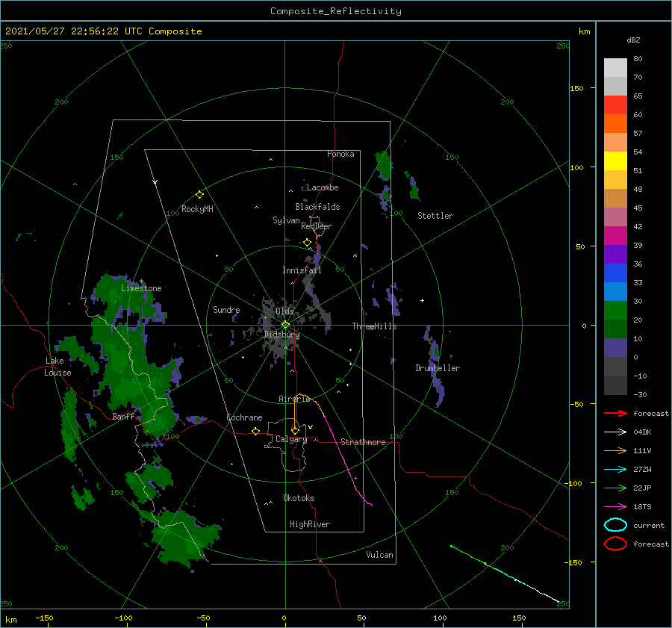The height and width of the screenshot is (628, 672).
Task: Click the HighRiver city label
Action: click(x=310, y=524)
